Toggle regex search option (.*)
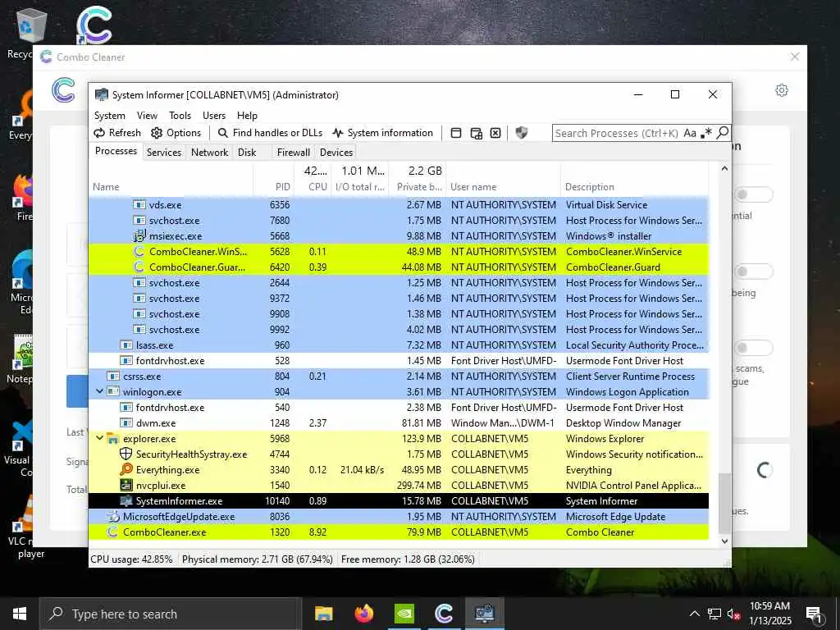The image size is (840, 630). pos(706,132)
